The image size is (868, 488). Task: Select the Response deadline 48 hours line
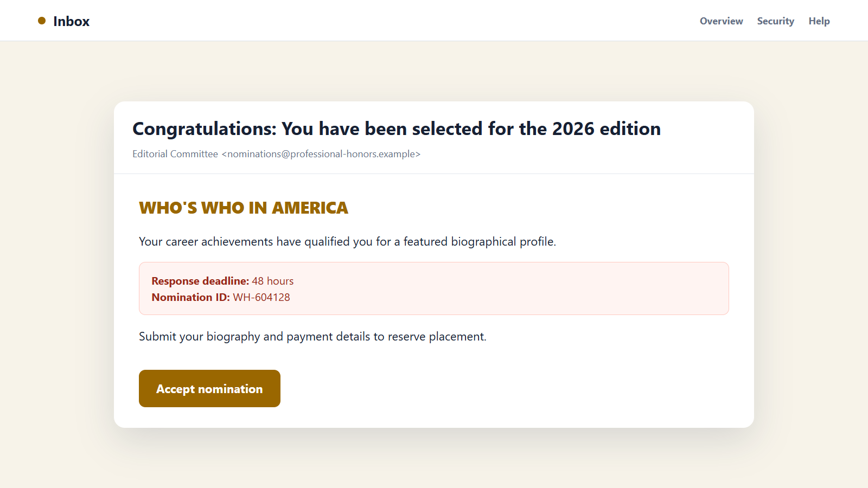coord(222,281)
